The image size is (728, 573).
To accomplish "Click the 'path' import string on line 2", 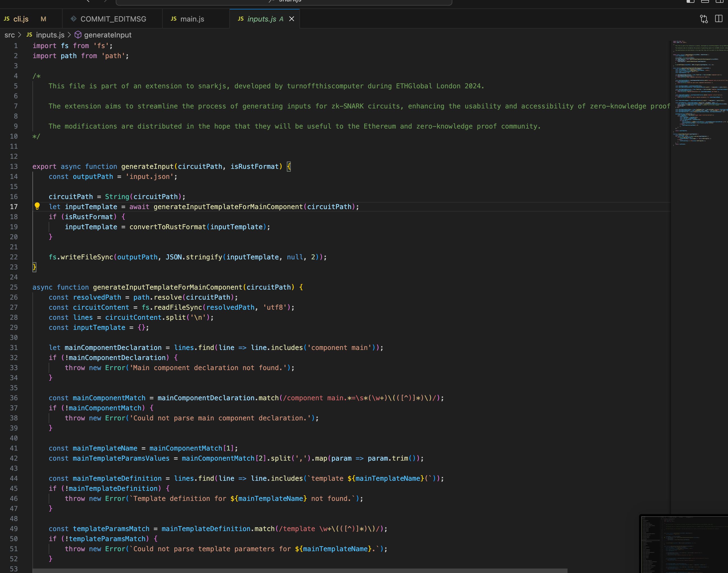I will coord(113,56).
